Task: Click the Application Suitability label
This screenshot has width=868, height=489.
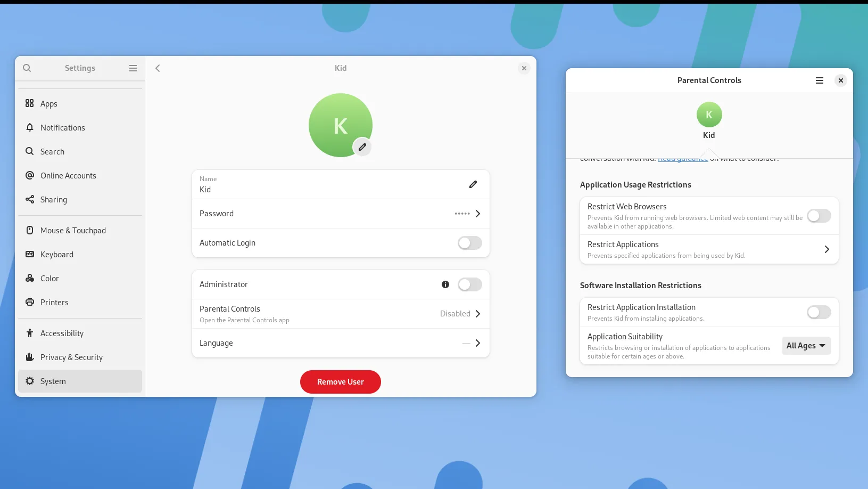Action: click(625, 337)
